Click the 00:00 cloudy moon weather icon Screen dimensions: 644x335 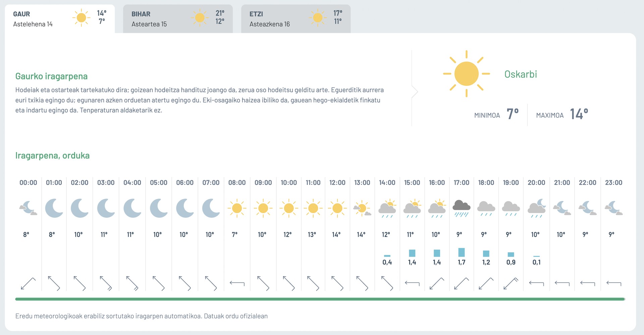tap(28, 208)
